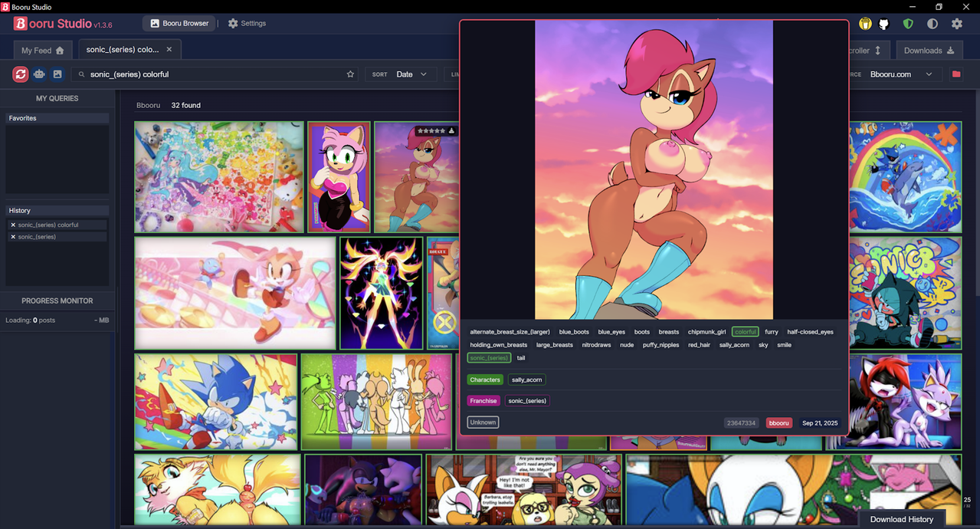Click the home icon on My Feed tab
The width and height of the screenshot is (980, 529).
click(x=60, y=51)
